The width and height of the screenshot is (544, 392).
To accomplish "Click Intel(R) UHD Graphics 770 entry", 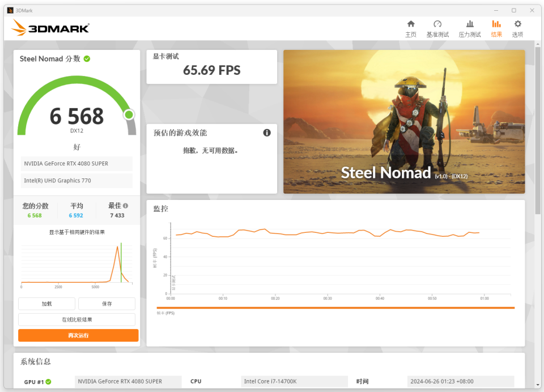I will click(76, 180).
